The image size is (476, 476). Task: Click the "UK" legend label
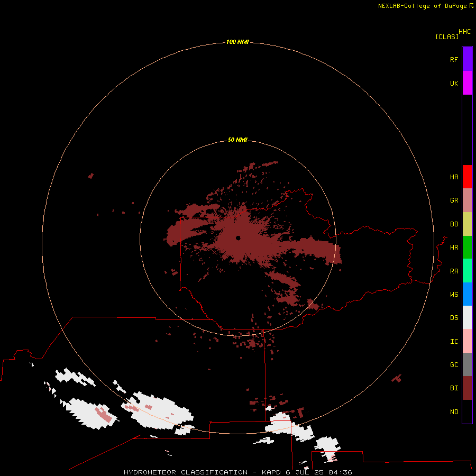(x=454, y=83)
